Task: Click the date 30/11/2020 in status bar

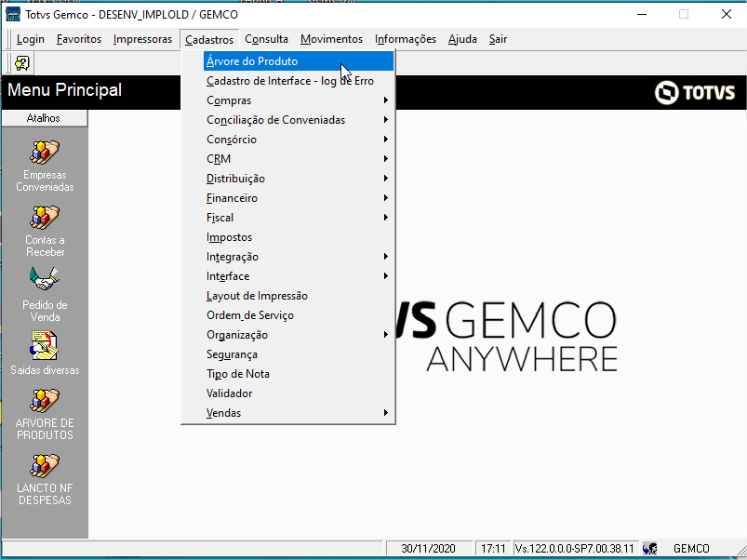Action: (x=428, y=549)
